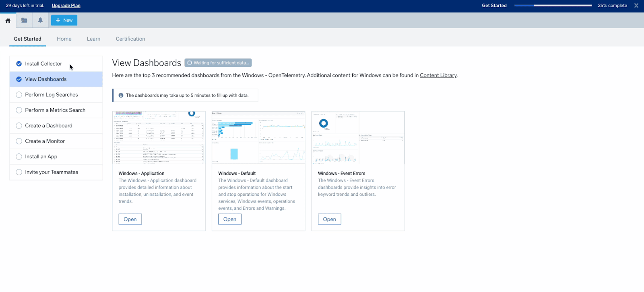This screenshot has width=644, height=292.
Task: Select Perform Log Searches step
Action: tap(56, 95)
